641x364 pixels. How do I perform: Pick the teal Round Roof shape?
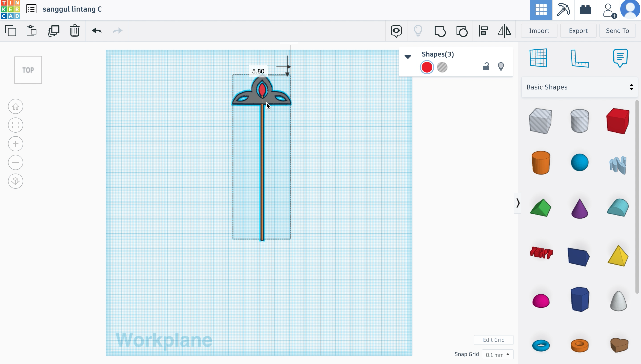(618, 208)
